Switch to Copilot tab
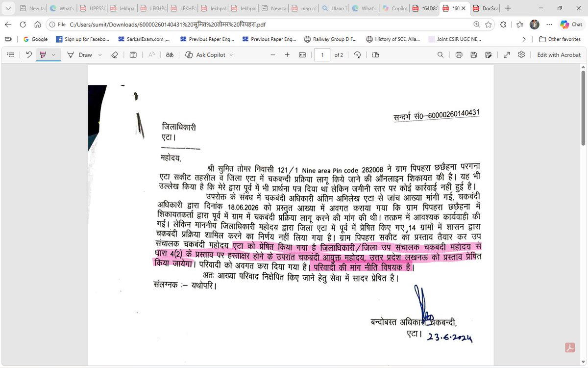Screen dimensions: 588x368 [394, 8]
